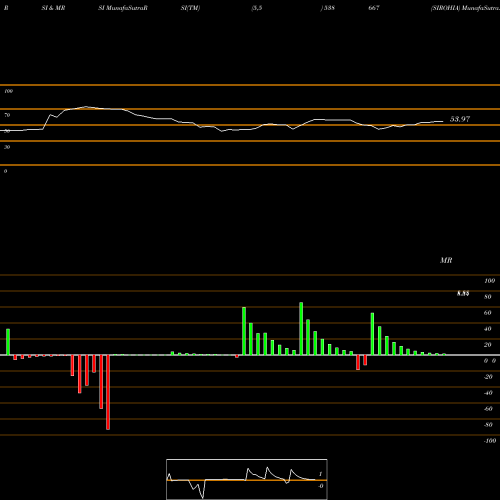Click the "SI MunafaSutraR" header text
Viewport: 500px width, 500px height.
coord(123,8)
